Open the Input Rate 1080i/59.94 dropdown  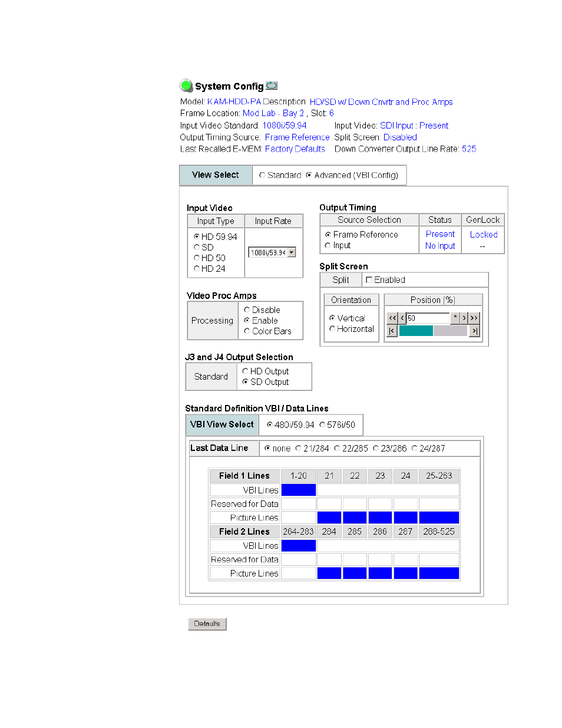point(272,252)
